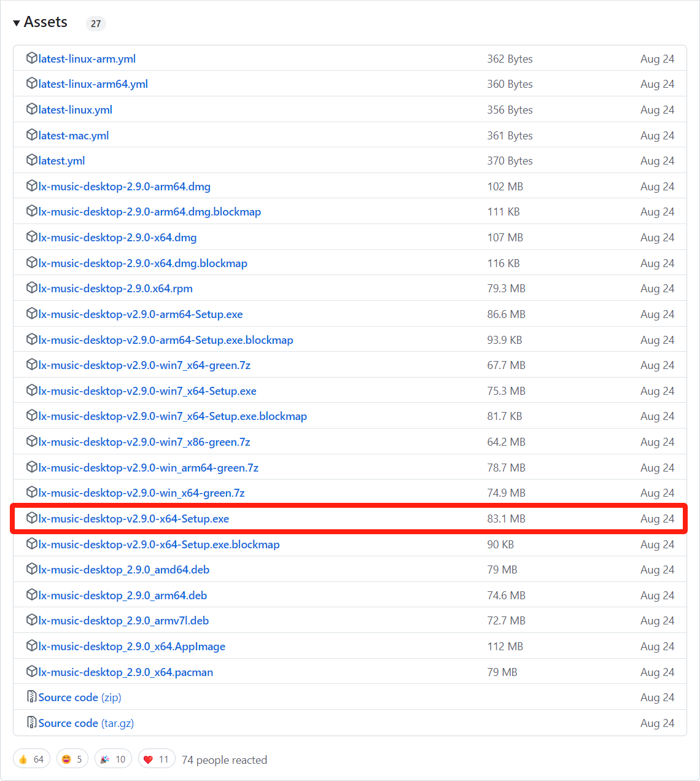Click package icon beside arm64.dmg asset

(32, 186)
